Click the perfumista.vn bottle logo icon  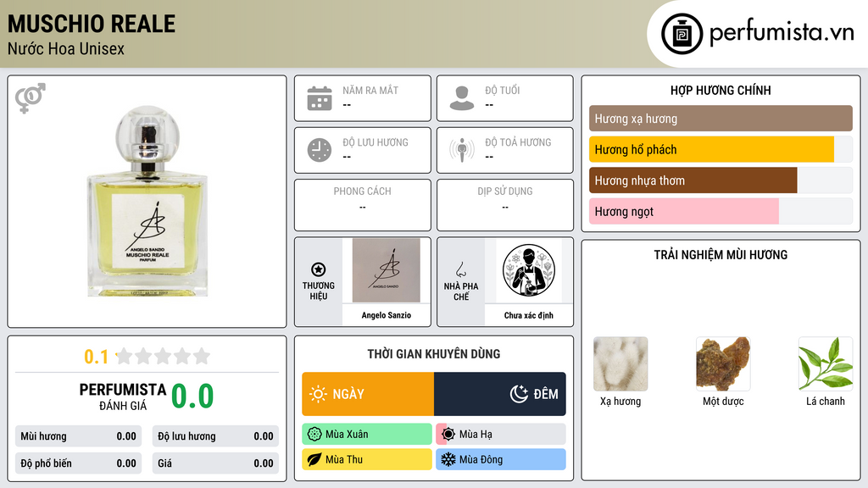(682, 34)
